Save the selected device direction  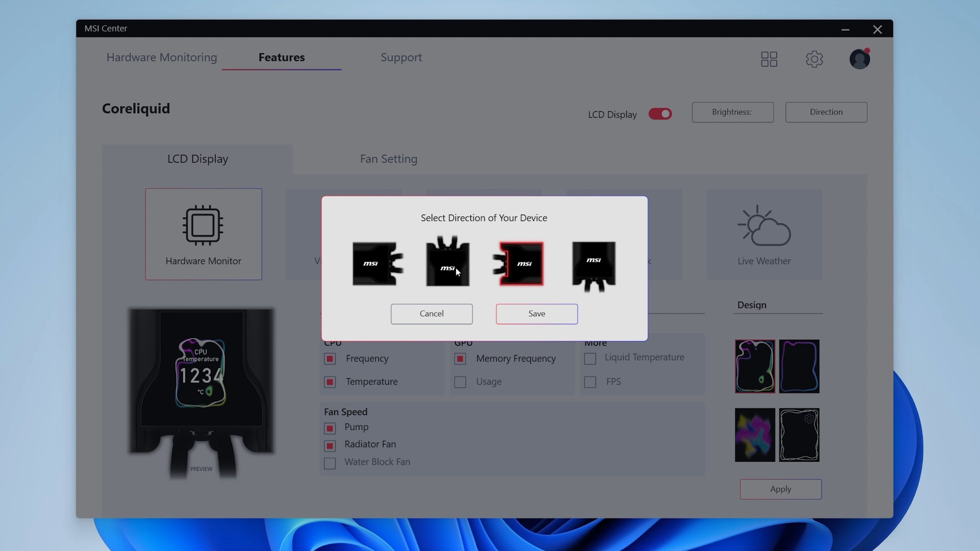coord(536,314)
